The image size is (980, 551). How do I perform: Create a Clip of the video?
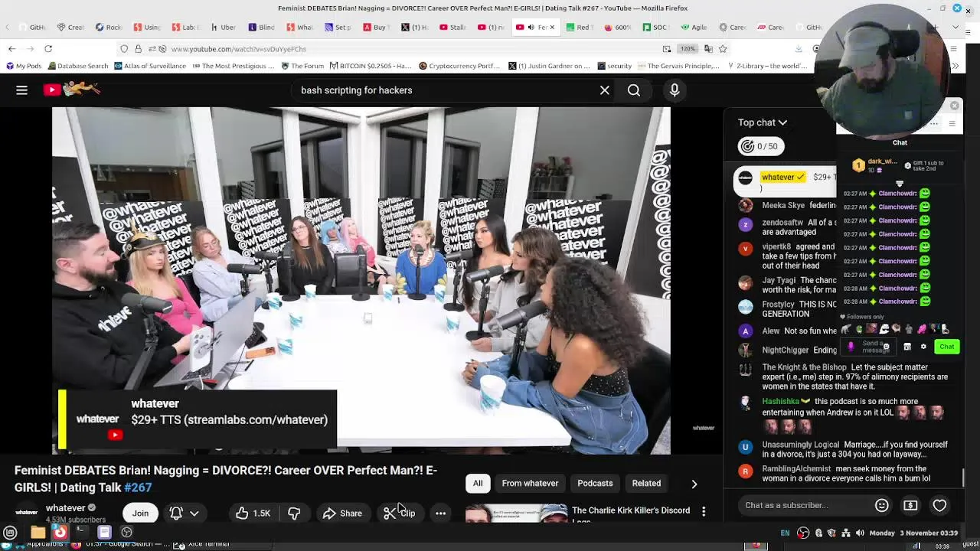click(399, 514)
